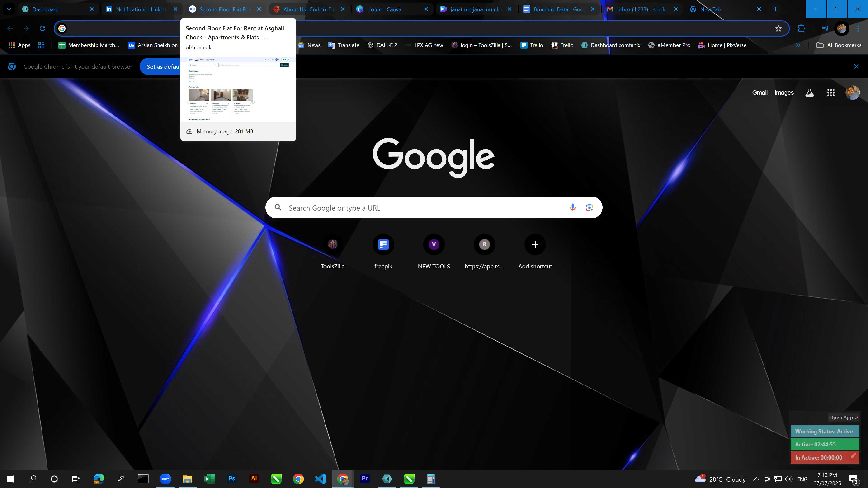This screenshot has width=868, height=488.
Task: Open Excel from the taskbar
Action: coord(209,479)
